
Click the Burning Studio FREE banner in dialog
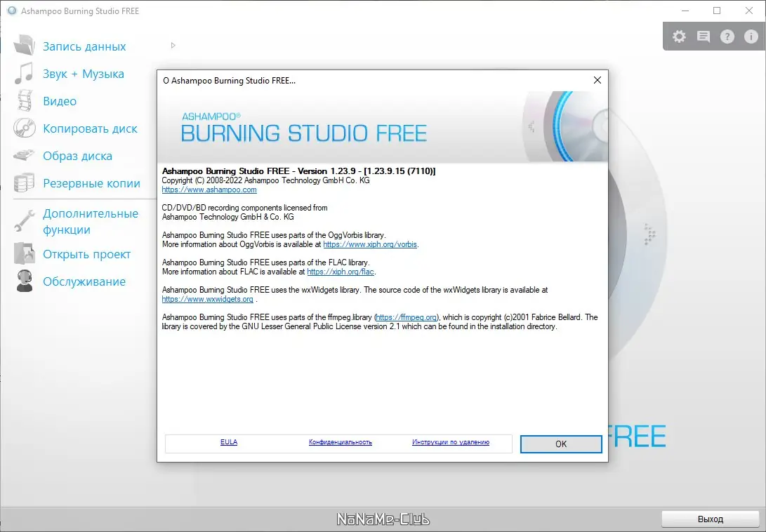click(383, 127)
